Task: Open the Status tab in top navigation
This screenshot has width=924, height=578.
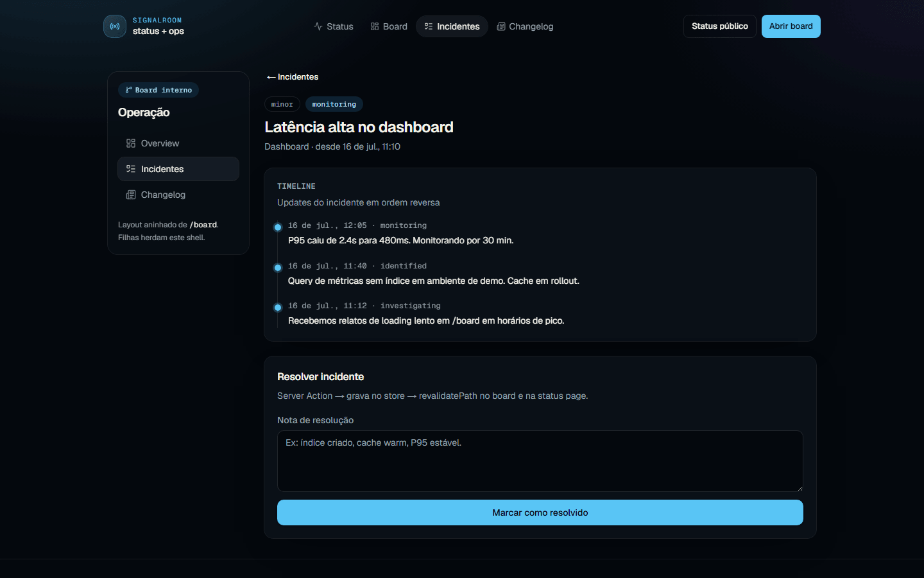Action: click(334, 26)
